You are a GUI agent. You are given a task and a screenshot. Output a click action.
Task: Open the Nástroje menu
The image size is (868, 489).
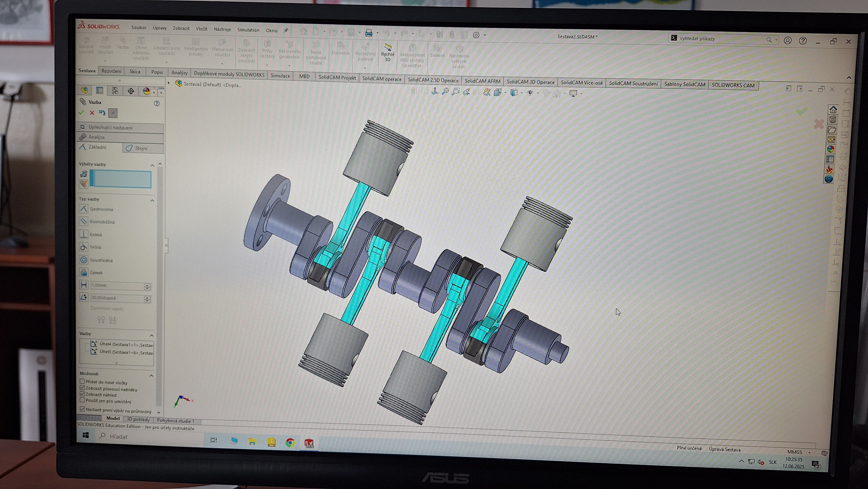pos(222,29)
